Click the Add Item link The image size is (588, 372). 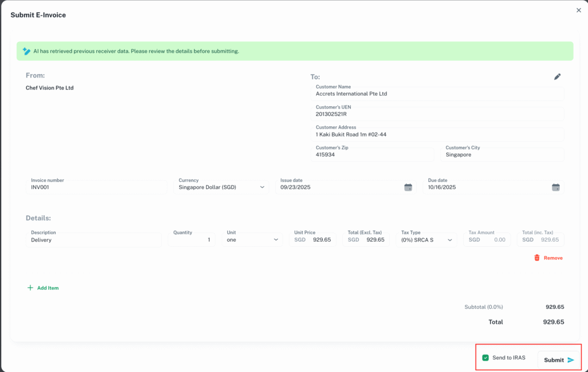point(46,288)
